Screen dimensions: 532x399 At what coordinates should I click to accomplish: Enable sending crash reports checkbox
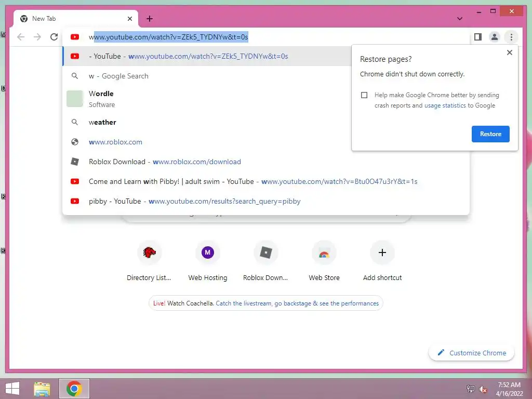coord(364,95)
